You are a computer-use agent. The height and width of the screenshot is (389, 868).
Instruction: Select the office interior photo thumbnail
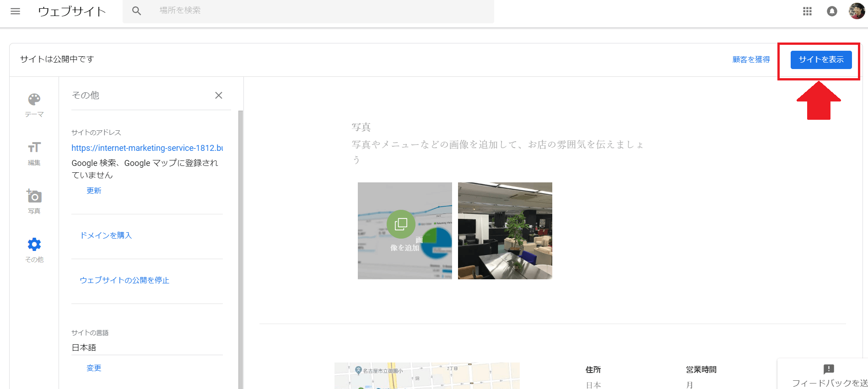pyautogui.click(x=505, y=231)
